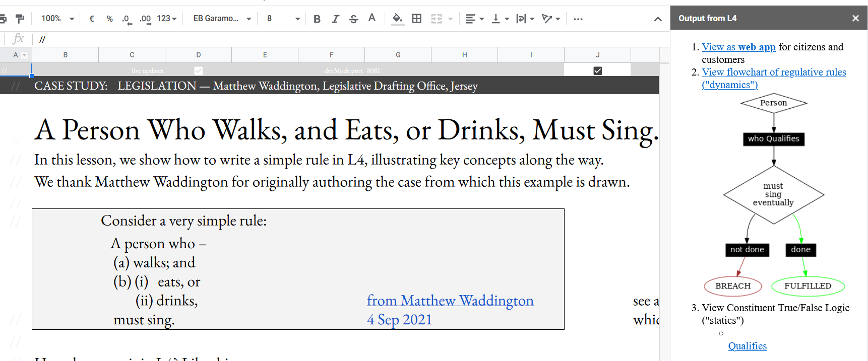Open the 123 more number formats dropdown
Screen dimensions: 868x361
[167, 19]
